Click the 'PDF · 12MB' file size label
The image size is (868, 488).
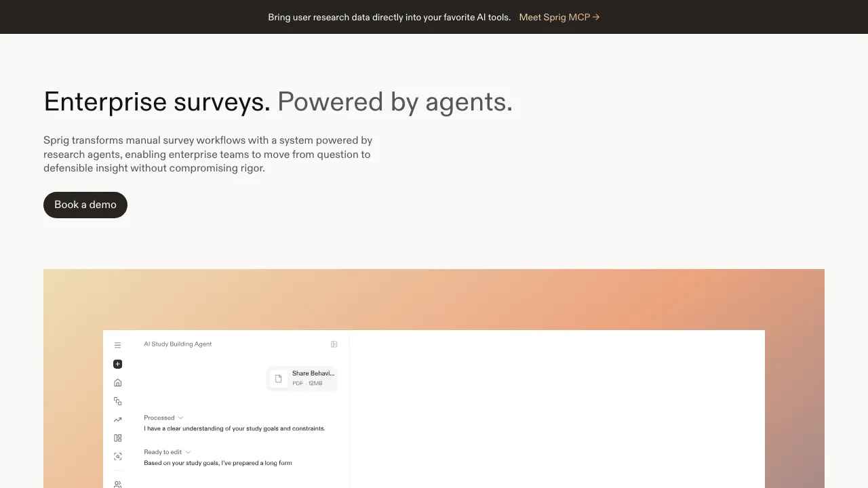coord(307,384)
